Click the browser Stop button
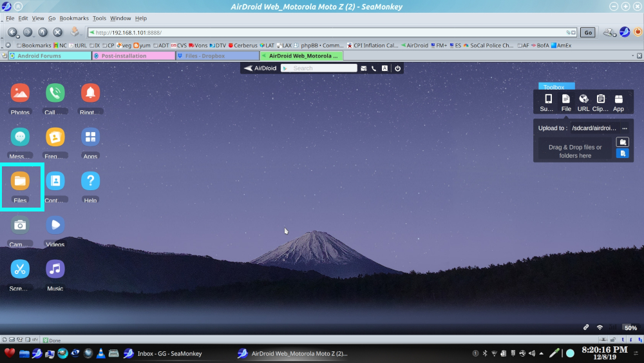This screenshot has height=363, width=644. click(57, 32)
